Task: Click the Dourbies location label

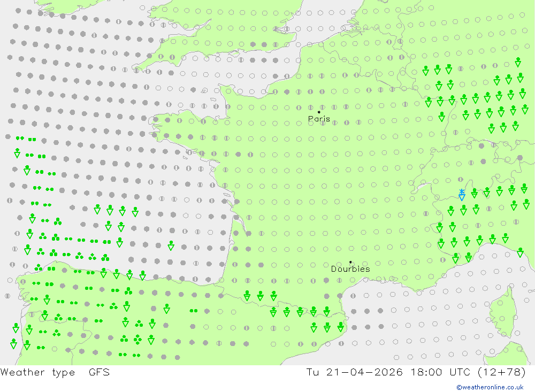Action: (350, 269)
